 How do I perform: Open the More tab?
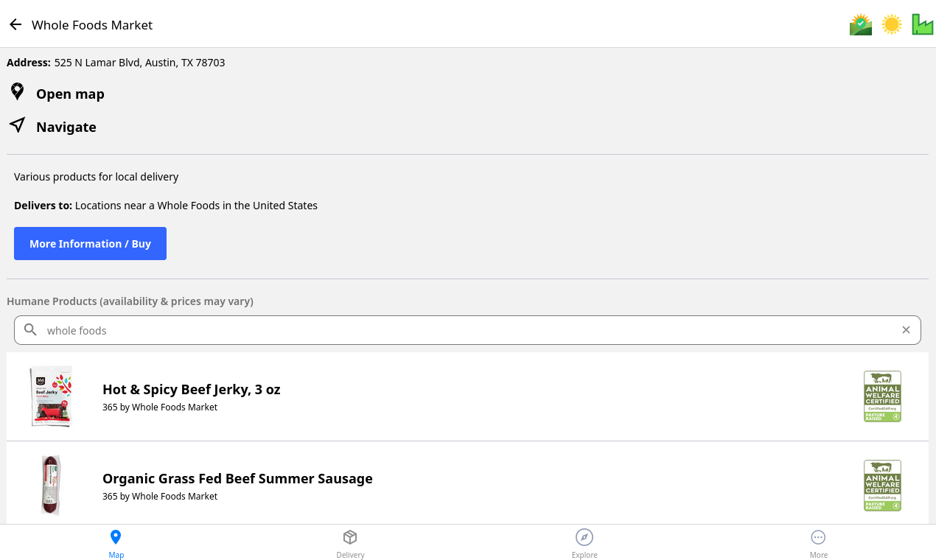coord(818,544)
